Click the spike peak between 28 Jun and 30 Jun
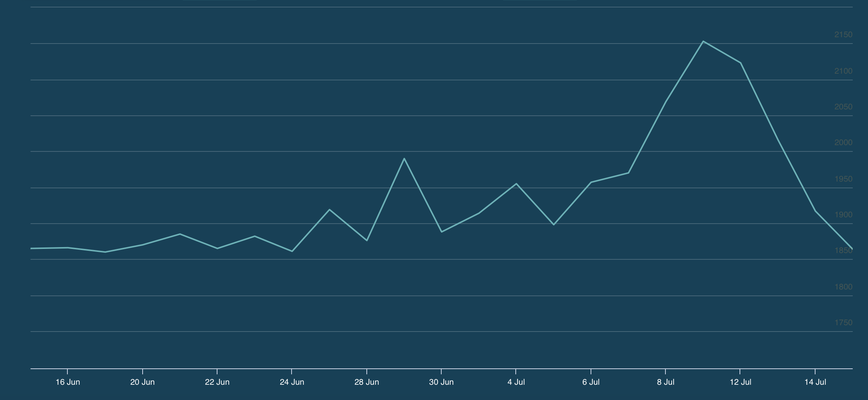 coord(404,159)
